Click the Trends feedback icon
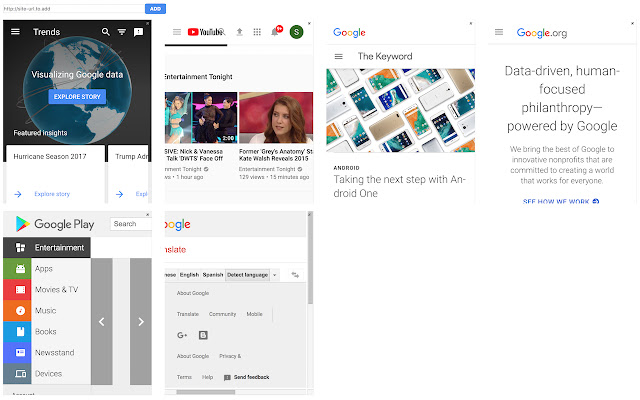The width and height of the screenshot is (640, 400). coord(138,32)
